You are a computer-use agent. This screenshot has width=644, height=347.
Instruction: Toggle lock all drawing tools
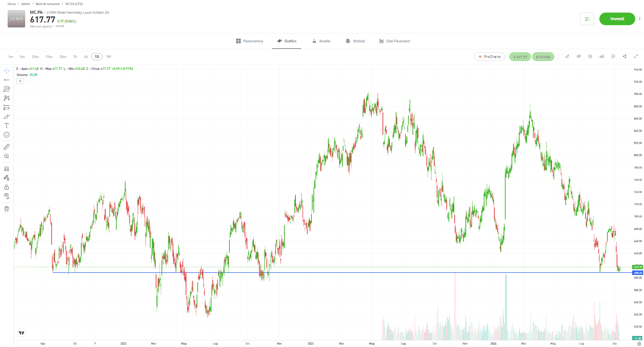point(6,187)
